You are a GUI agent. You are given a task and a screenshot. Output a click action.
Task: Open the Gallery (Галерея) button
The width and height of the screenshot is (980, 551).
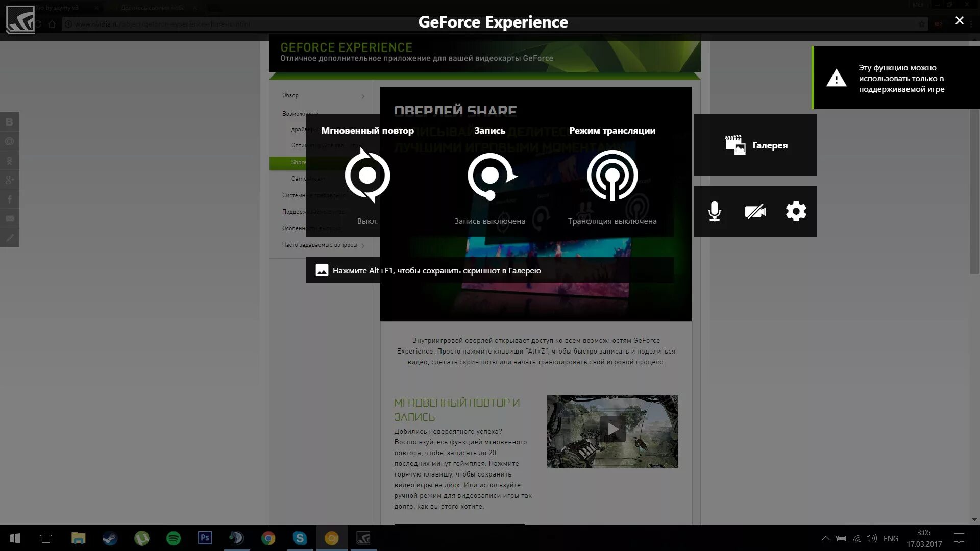(x=755, y=145)
